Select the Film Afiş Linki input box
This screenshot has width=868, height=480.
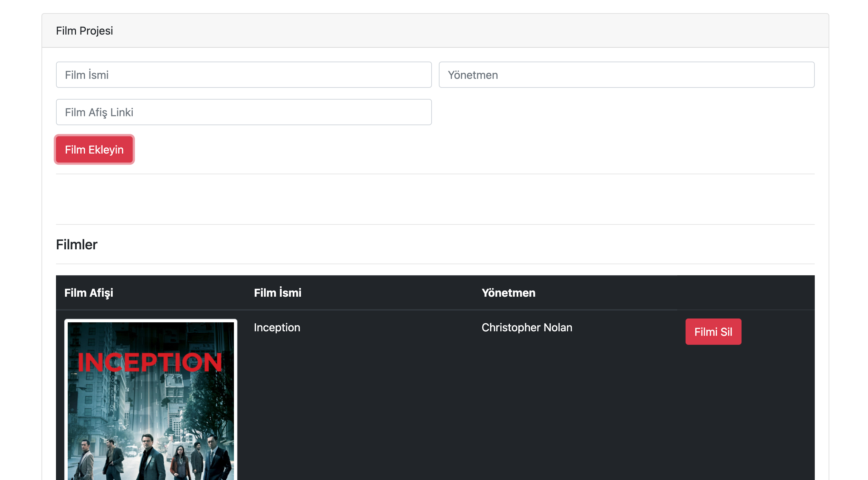pyautogui.click(x=244, y=112)
